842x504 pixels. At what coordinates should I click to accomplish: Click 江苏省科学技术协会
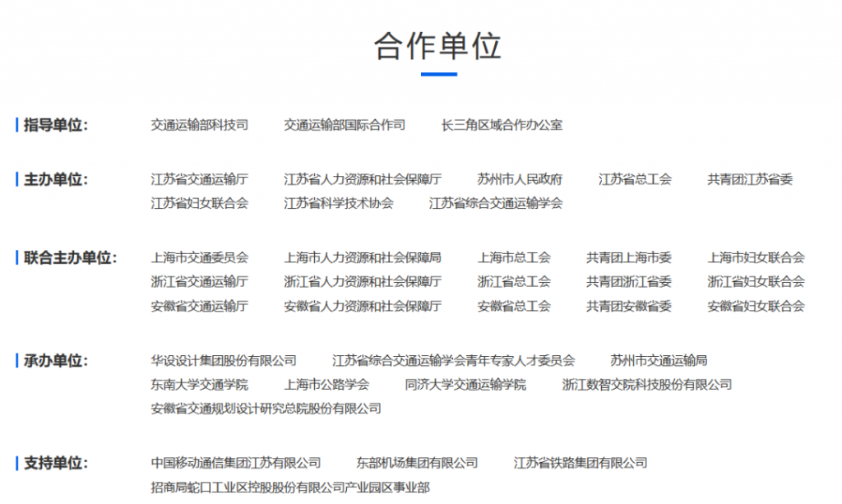338,203
